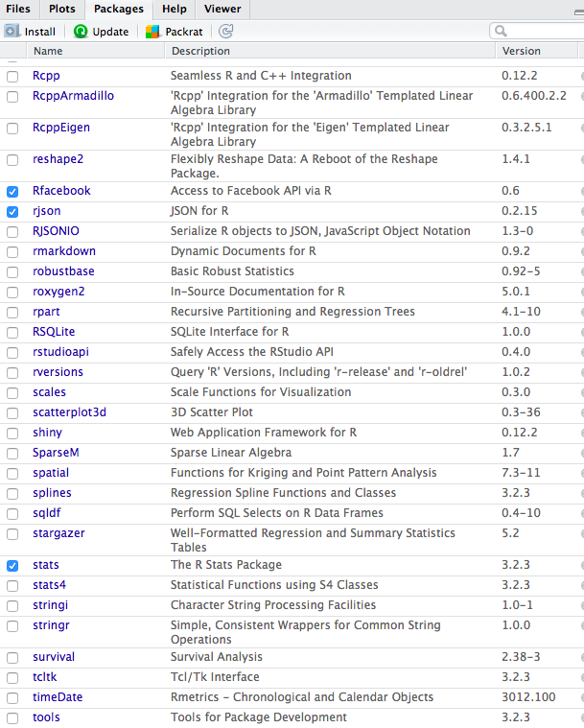This screenshot has width=584, height=728.
Task: Click the Packrat button label
Action: click(184, 32)
